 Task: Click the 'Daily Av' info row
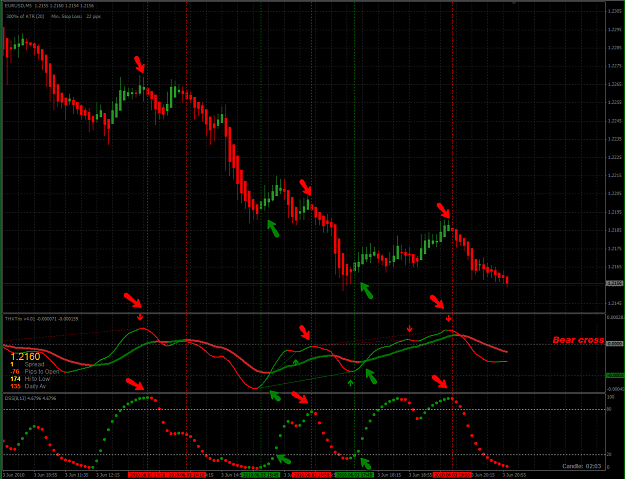28,386
